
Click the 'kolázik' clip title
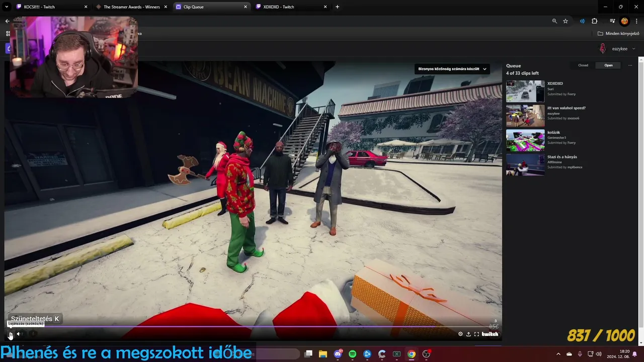click(x=553, y=132)
